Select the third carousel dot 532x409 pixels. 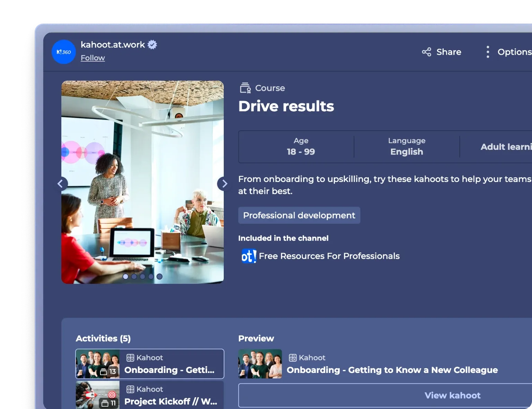tap(142, 277)
